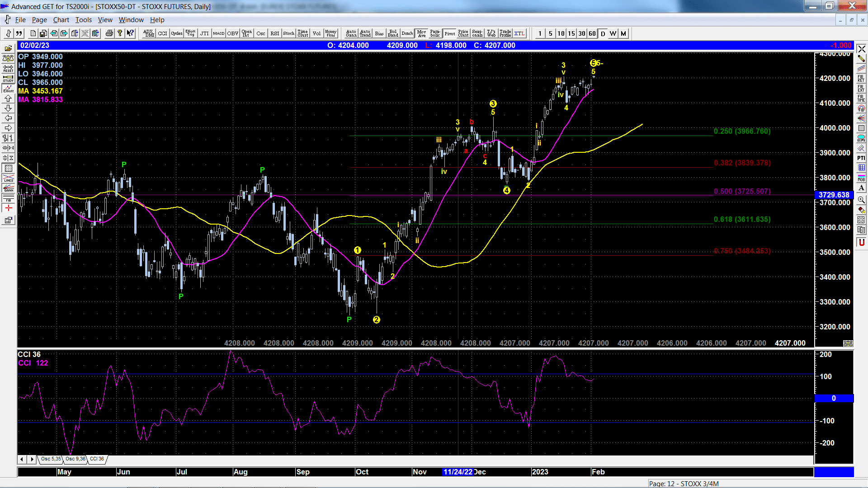Screen dimensions: 868x488
Task: Select the red crosshair cursor tool
Action: 8,208
